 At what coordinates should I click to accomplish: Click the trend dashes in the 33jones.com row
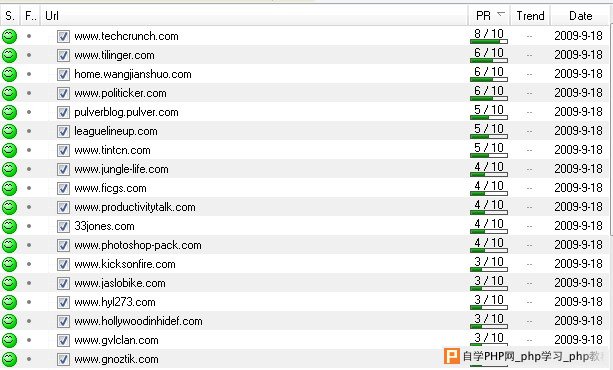tap(529, 226)
